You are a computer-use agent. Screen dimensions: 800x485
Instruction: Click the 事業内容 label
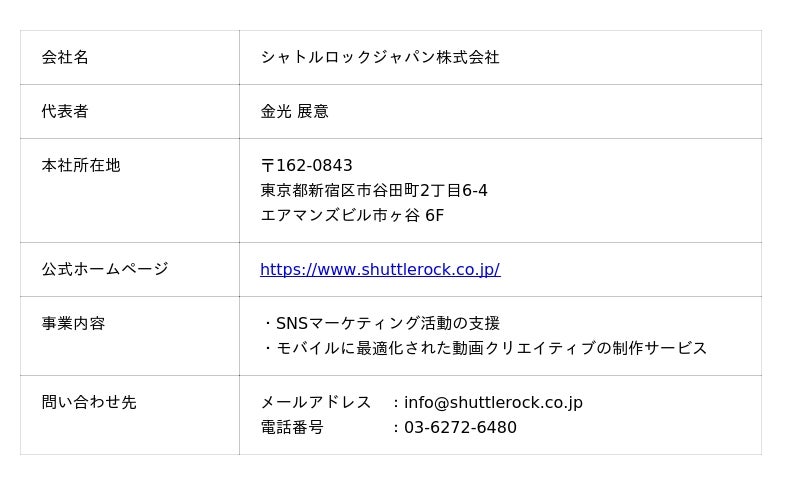click(73, 323)
